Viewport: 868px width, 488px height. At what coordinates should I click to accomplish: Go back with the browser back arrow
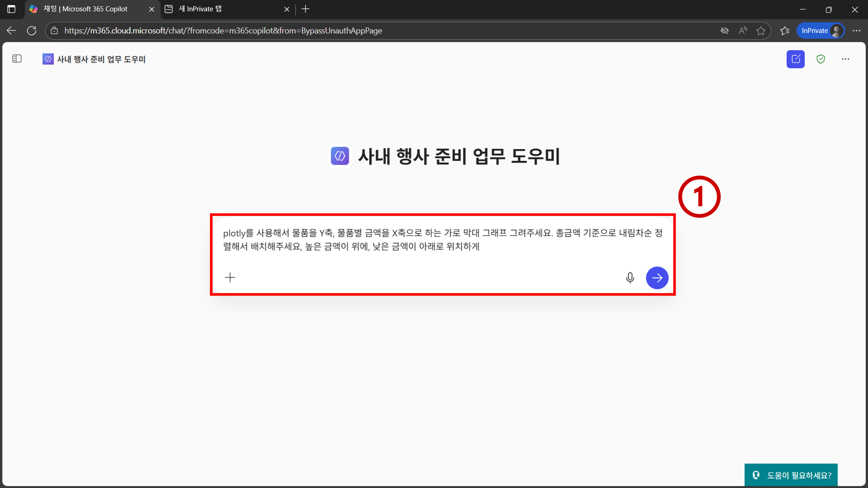coord(12,31)
